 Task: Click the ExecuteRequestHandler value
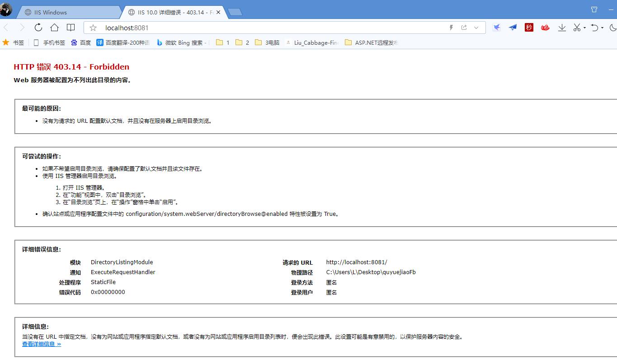click(123, 272)
